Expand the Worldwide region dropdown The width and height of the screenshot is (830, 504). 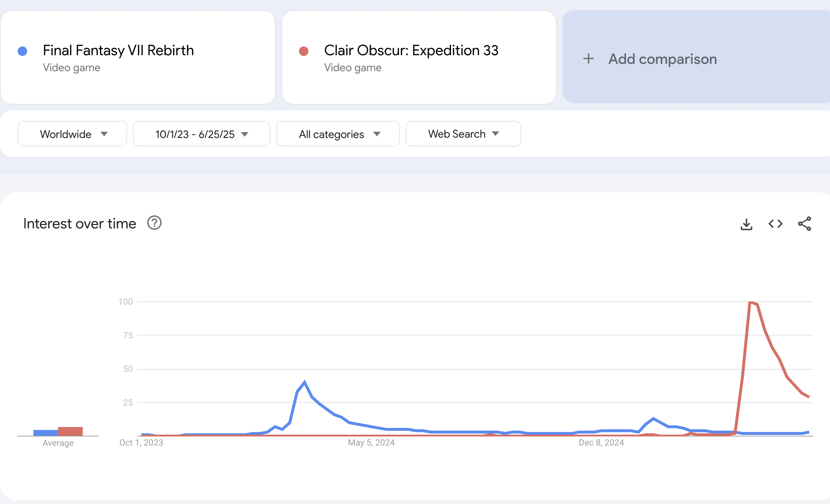(x=72, y=134)
